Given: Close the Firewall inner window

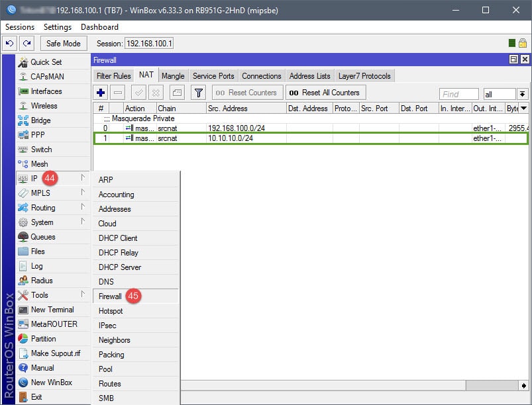Looking at the screenshot, I should coord(525,60).
